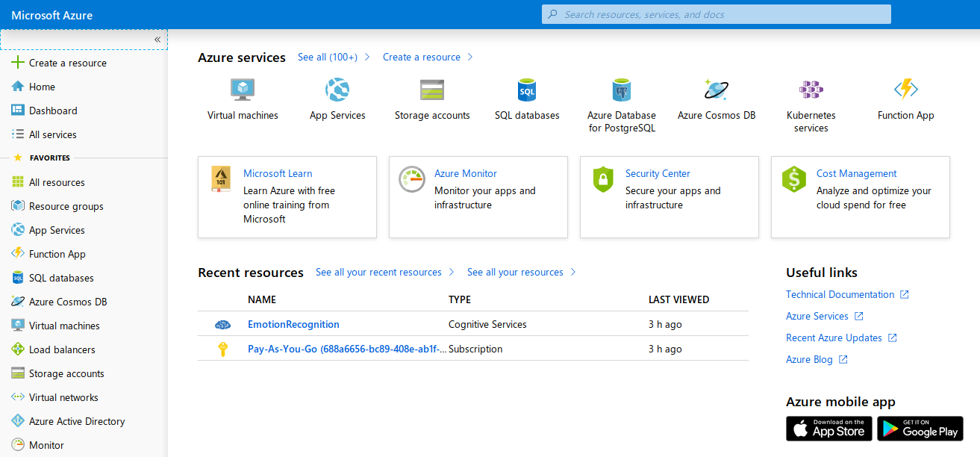This screenshot has height=457, width=980.
Task: Click the Download on the App Store badge
Action: (x=829, y=429)
